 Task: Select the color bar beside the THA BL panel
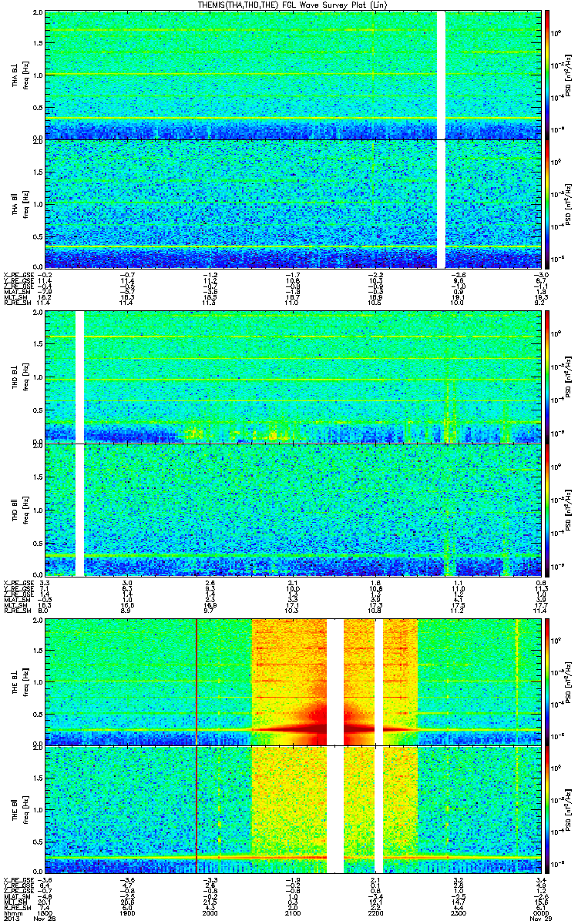[x=547, y=75]
